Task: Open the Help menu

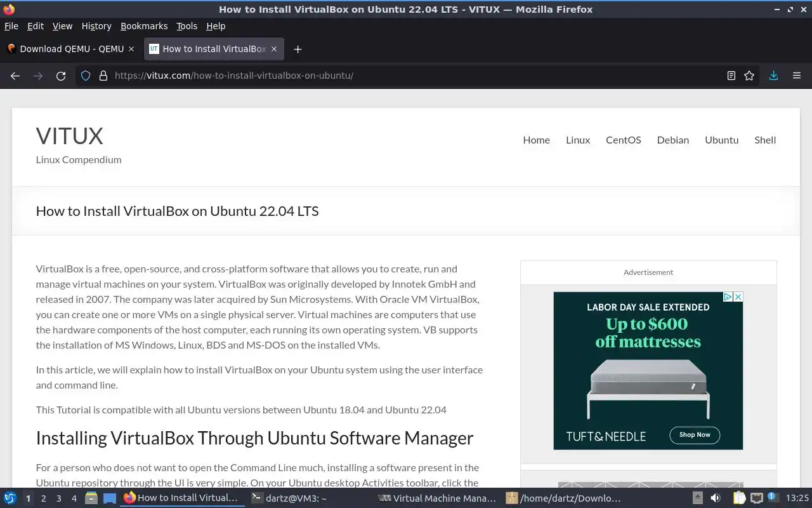Action: pyautogui.click(x=216, y=26)
